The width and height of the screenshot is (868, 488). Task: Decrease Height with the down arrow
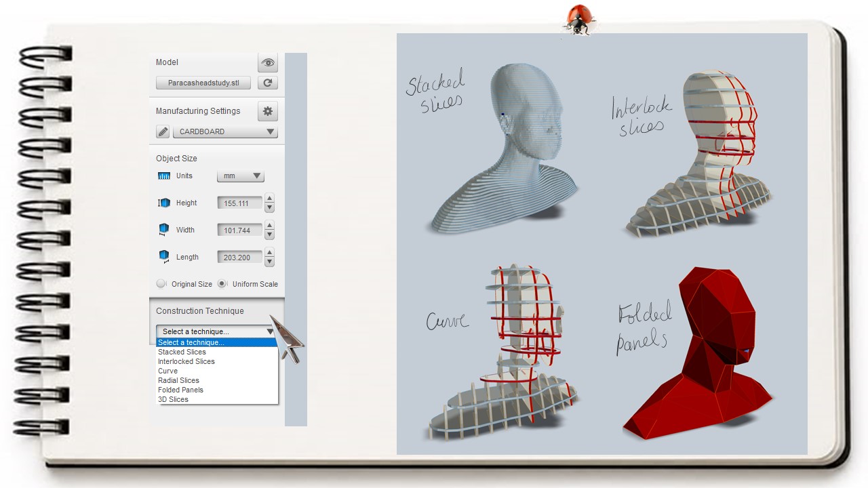pyautogui.click(x=269, y=207)
